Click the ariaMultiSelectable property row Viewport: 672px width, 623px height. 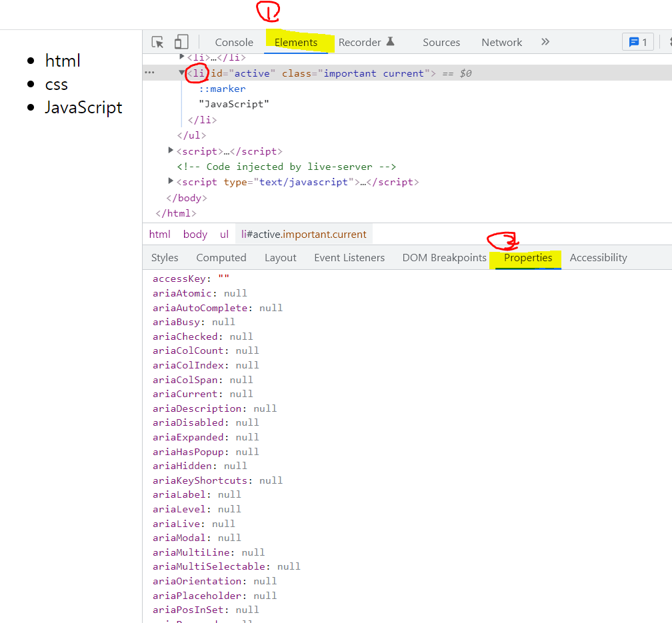pos(226,567)
